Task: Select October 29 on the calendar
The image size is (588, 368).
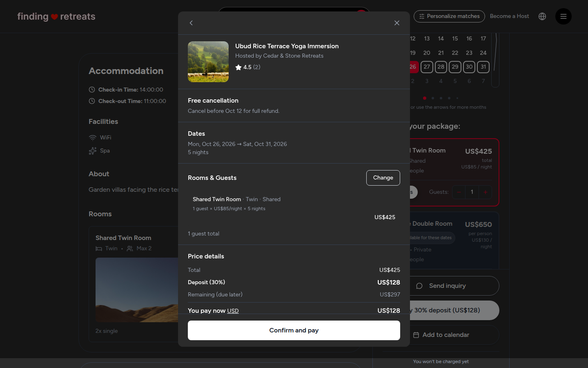Action: click(455, 67)
